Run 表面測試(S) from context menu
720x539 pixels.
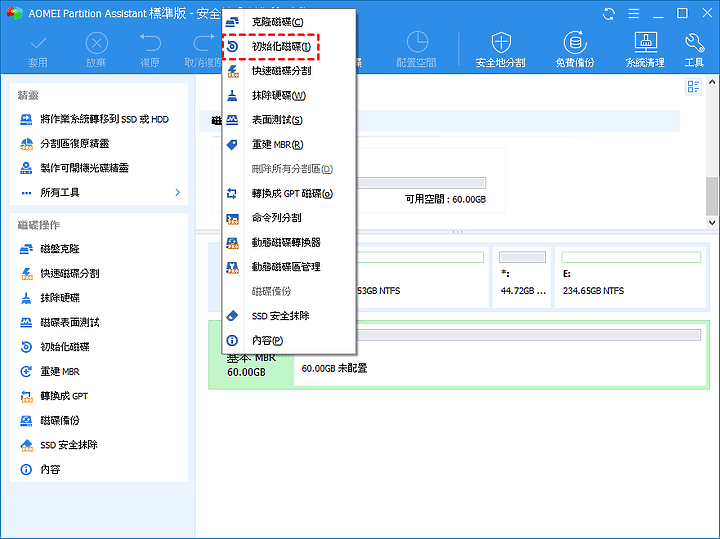[x=289, y=120]
